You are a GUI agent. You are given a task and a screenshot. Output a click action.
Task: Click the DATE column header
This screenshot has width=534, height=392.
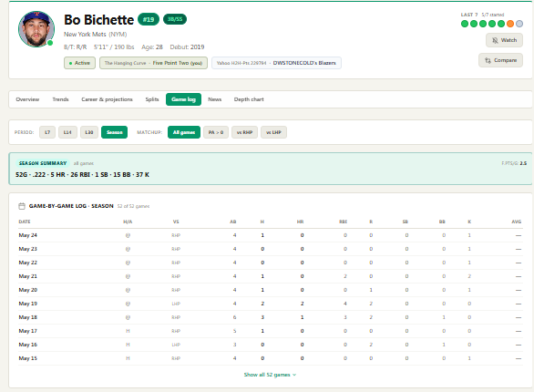25,222
